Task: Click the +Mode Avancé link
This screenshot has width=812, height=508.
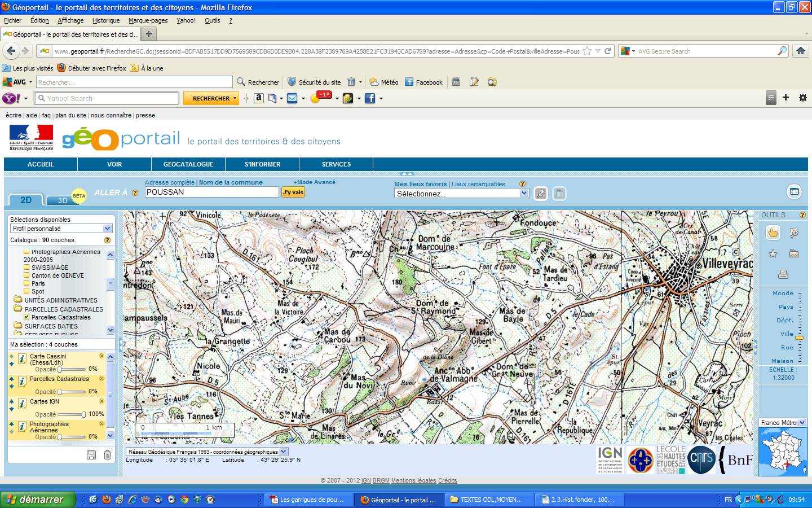Action: 315,182
